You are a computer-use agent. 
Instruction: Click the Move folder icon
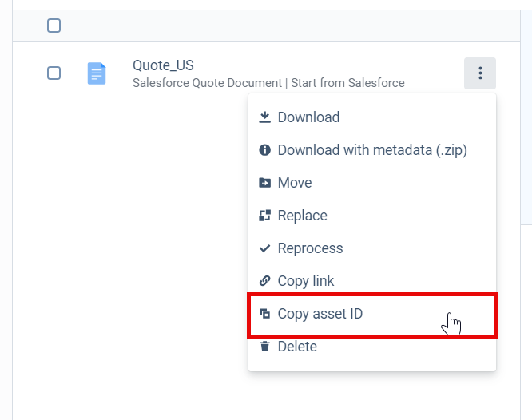click(264, 183)
